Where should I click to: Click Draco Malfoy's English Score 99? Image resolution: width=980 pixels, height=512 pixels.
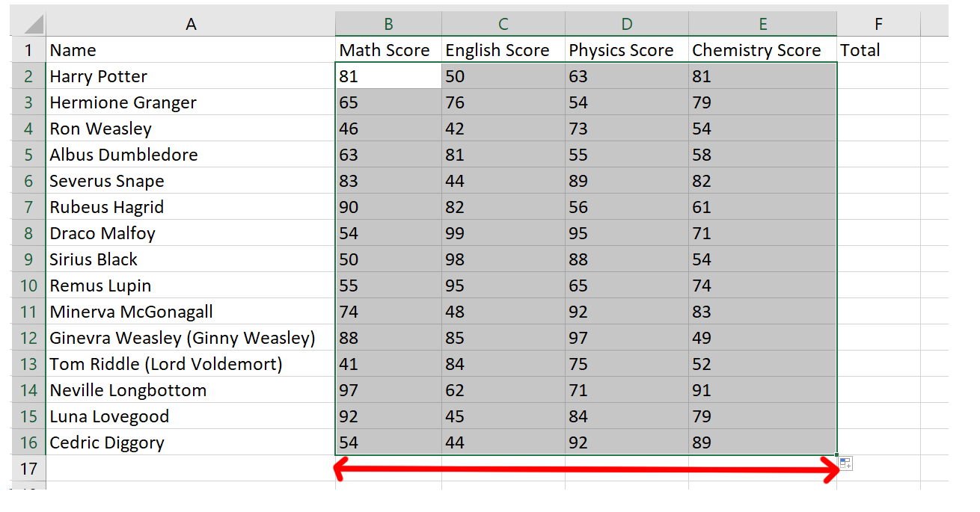coord(503,233)
